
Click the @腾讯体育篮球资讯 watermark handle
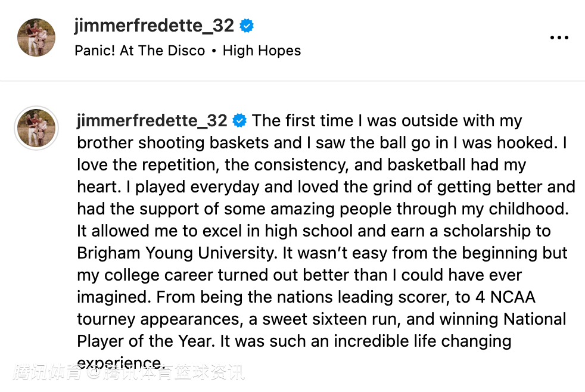pos(167,374)
